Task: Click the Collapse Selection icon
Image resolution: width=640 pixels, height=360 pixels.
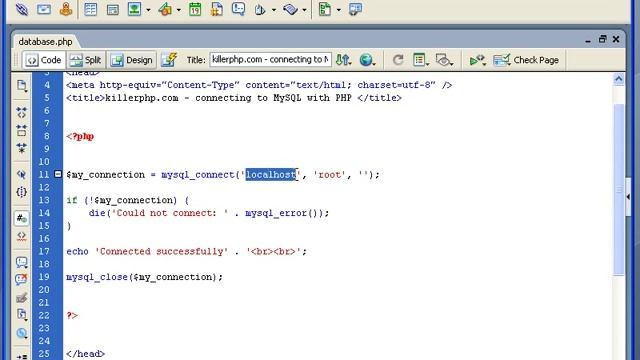Action: (22, 130)
